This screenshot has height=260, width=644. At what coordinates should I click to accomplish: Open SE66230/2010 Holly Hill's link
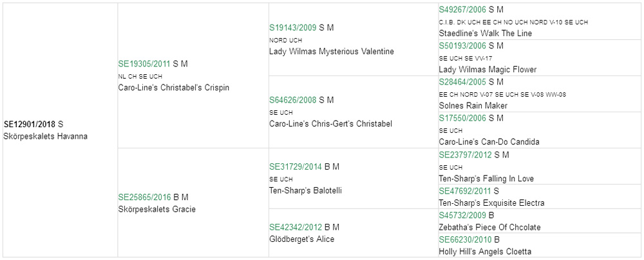pos(466,239)
